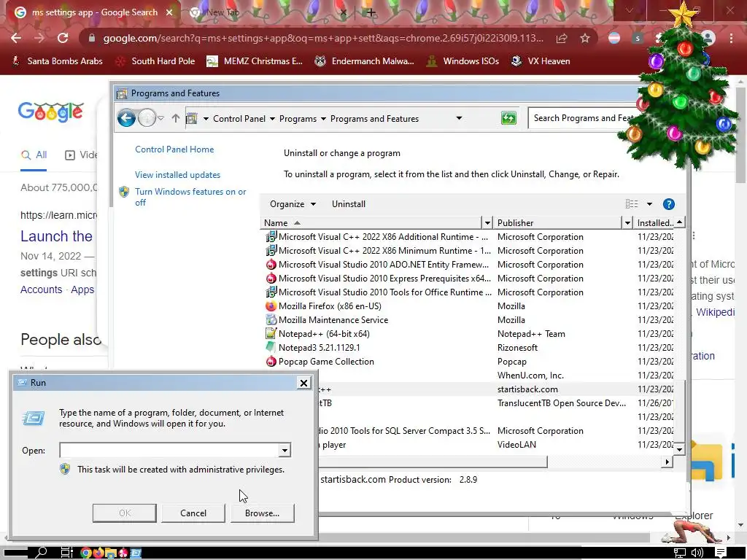Open the striped flag extension icon in Chrome
The width and height of the screenshot is (747, 560).
[614, 38]
